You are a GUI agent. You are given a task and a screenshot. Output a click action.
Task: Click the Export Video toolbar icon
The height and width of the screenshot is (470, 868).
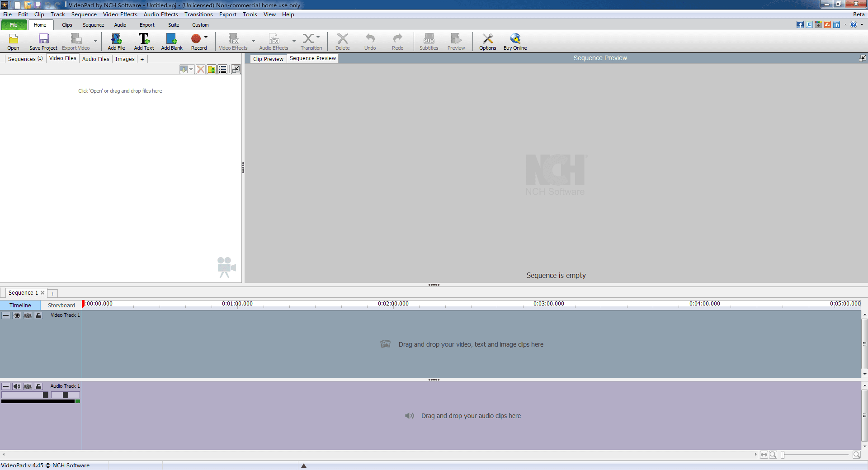pyautogui.click(x=75, y=42)
